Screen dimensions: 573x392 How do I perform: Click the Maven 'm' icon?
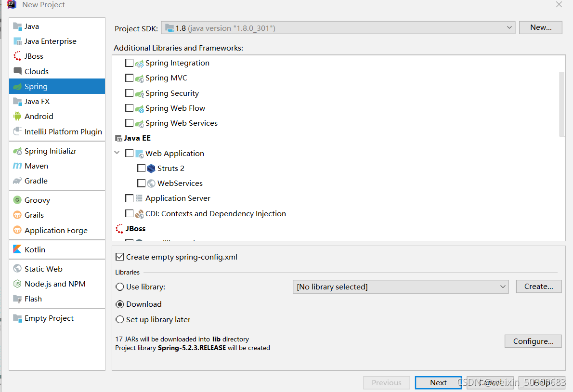click(17, 166)
